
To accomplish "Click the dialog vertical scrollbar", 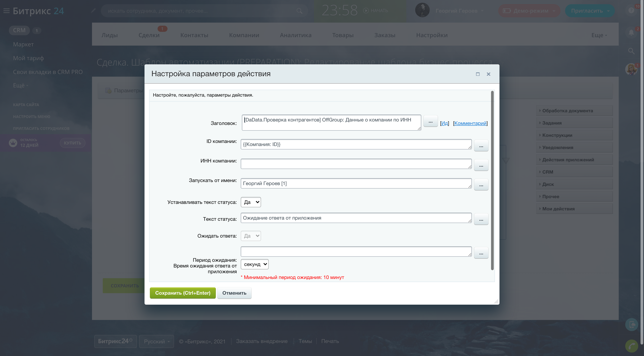I will tap(492, 180).
